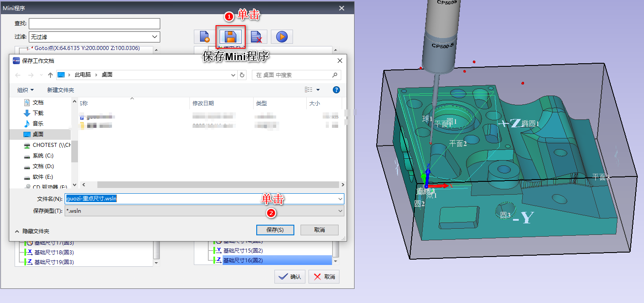Go forward in the save dialog
The image size is (644, 303).
(31, 75)
